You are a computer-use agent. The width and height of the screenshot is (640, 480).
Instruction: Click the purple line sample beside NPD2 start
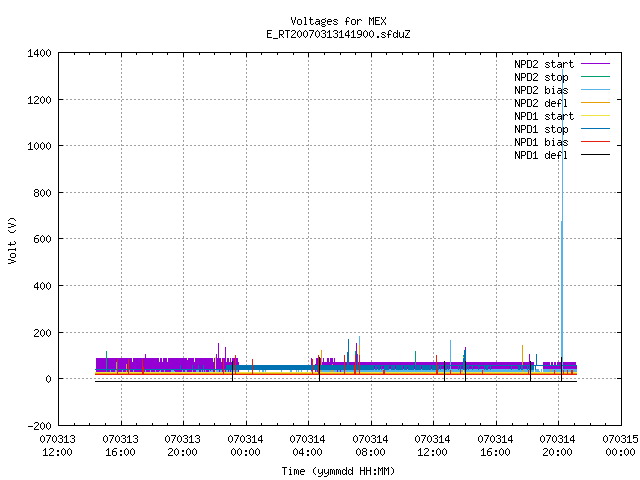point(596,64)
